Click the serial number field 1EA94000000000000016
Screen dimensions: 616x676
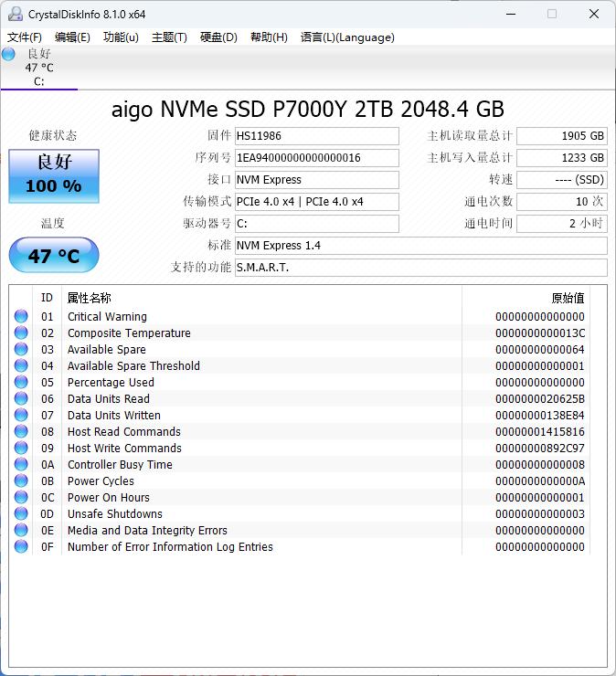[316, 158]
